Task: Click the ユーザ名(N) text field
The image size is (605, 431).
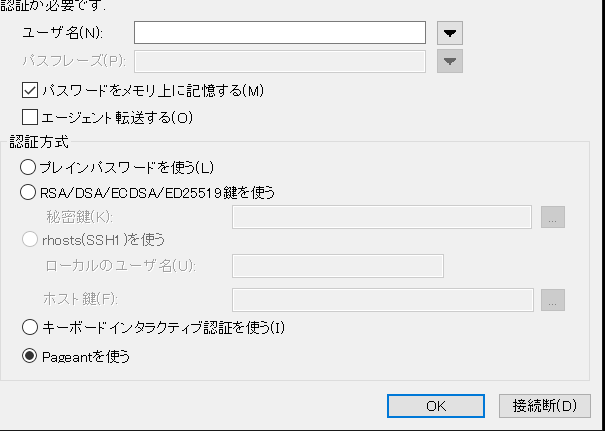Action: [280, 33]
